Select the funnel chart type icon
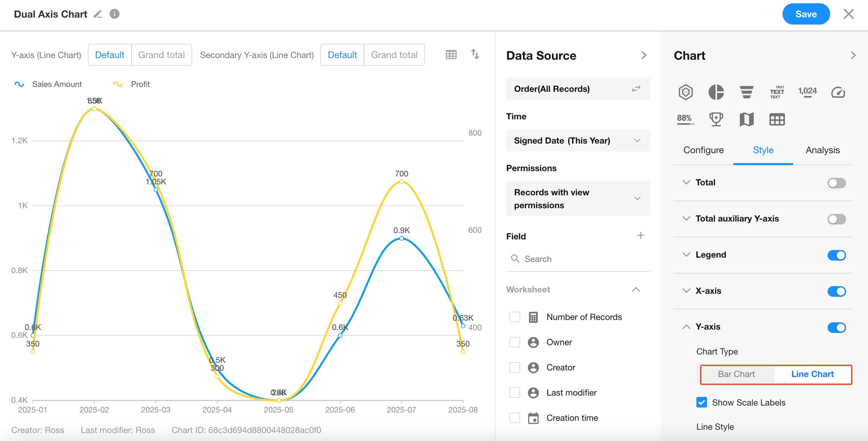Screen dimensions: 868x441 (746, 92)
